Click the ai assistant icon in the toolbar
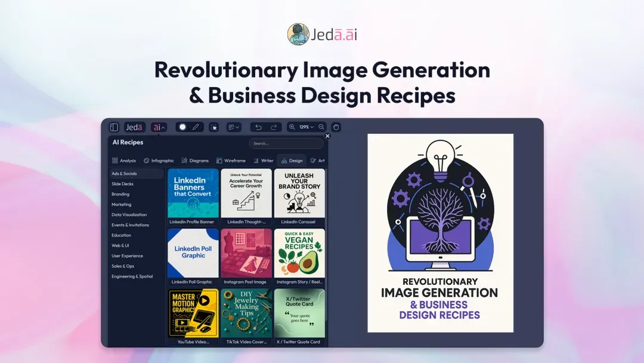 pos(156,127)
